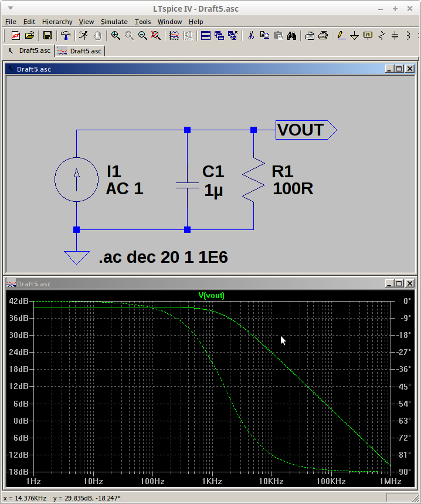
Task: Switch to the Draft5.asc schematic tab
Action: click(x=29, y=51)
